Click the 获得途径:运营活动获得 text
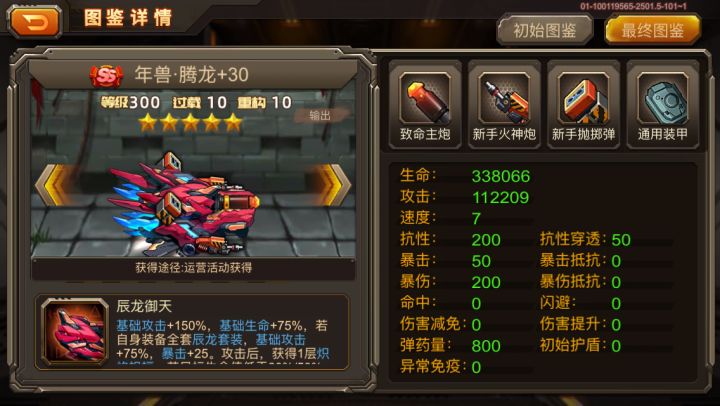This screenshot has width=720, height=406. 193,267
